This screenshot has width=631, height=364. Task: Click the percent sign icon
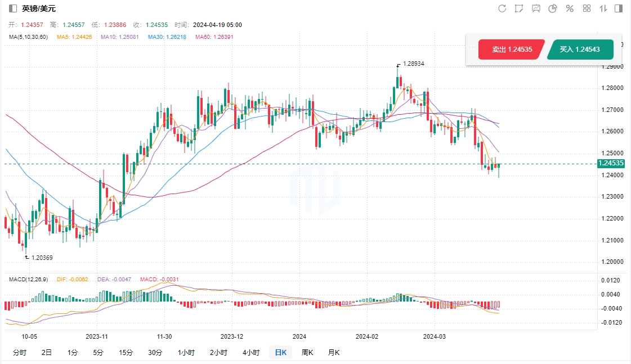coord(570,8)
